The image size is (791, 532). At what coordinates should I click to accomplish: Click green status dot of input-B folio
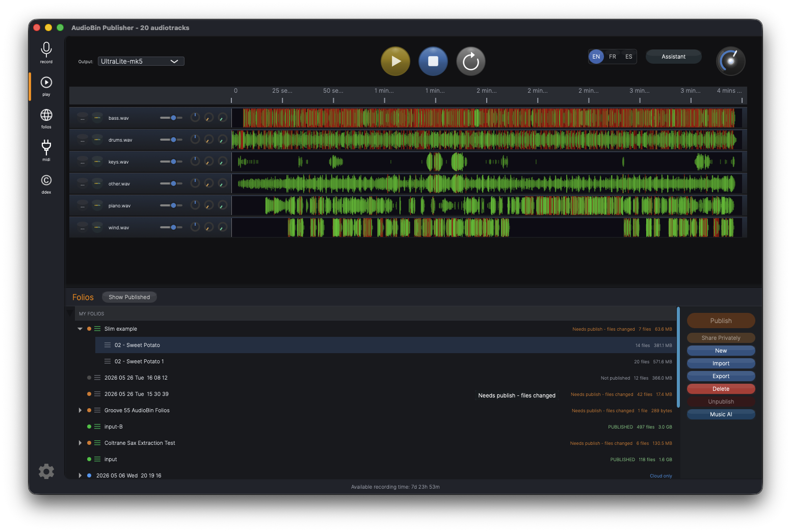click(89, 427)
